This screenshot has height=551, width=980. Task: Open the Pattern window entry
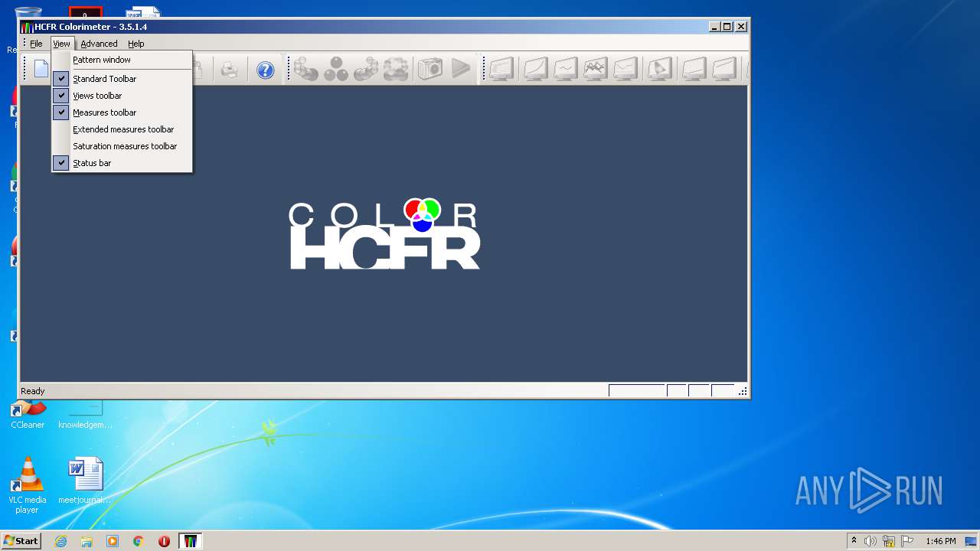tap(122, 60)
